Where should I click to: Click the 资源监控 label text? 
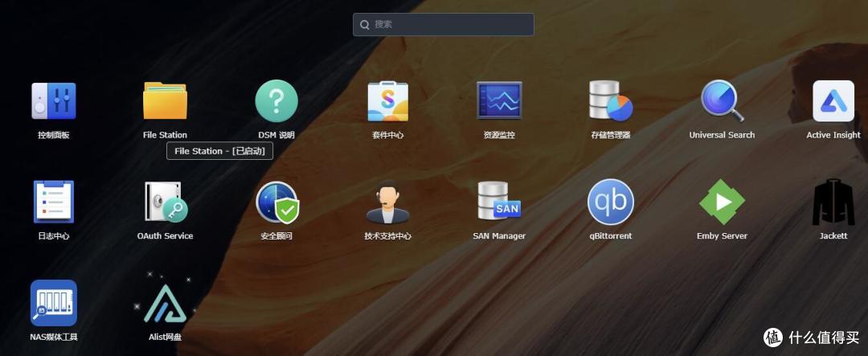point(499,135)
